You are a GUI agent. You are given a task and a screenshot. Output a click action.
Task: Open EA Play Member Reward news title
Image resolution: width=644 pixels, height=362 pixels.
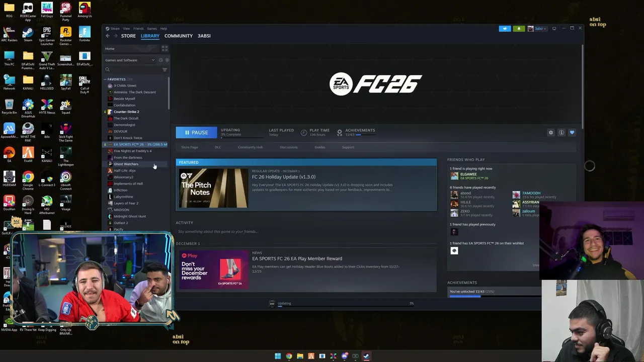click(297, 258)
